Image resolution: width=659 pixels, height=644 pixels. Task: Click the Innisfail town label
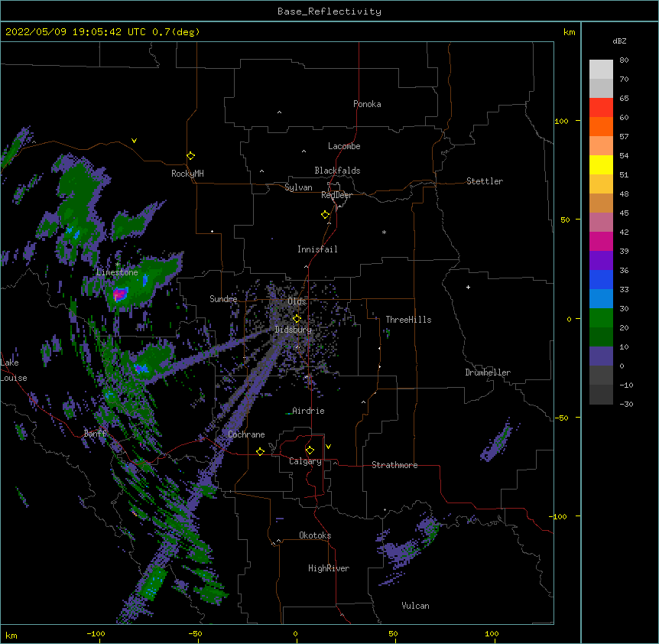[317, 249]
